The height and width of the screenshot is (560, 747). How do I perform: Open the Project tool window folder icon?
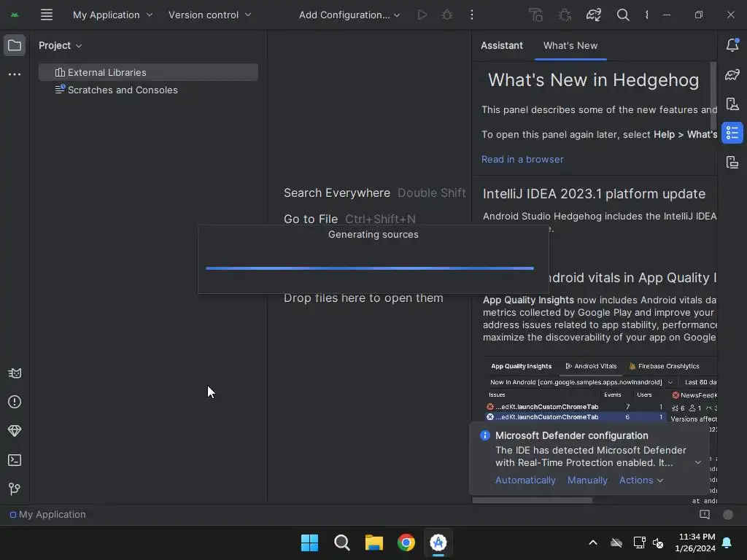15,46
